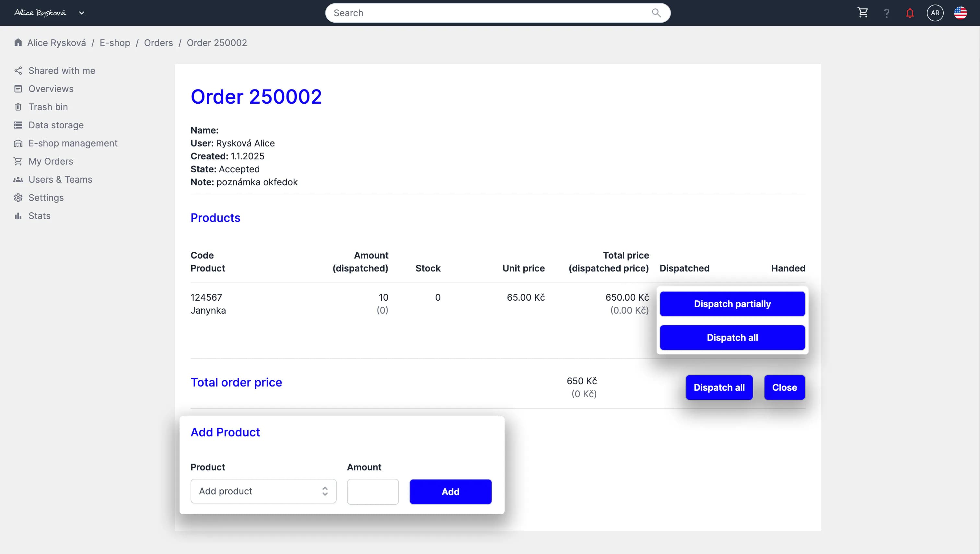This screenshot has height=554, width=980.
Task: Open the shopping cart icon
Action: coord(862,13)
